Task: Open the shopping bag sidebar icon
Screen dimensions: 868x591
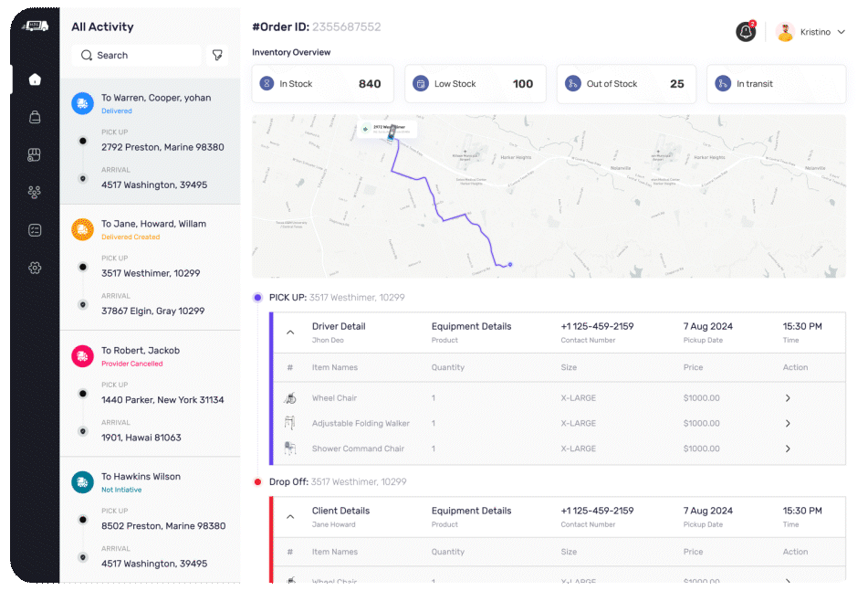Action: pyautogui.click(x=35, y=117)
